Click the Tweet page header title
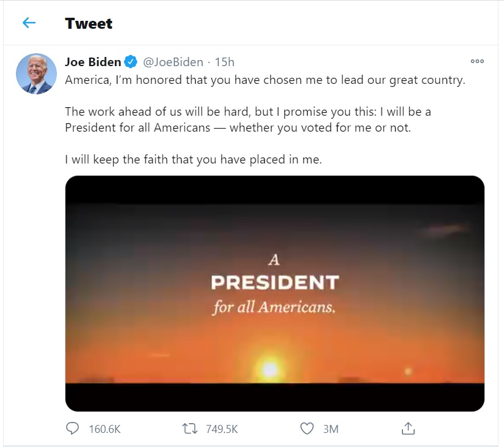Viewport: 504px width, 447px height. [x=89, y=23]
